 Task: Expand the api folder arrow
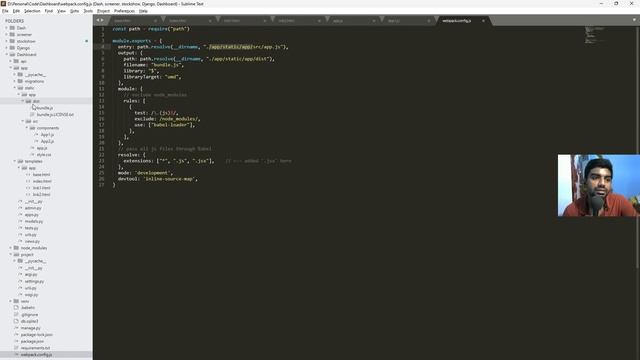point(11,61)
